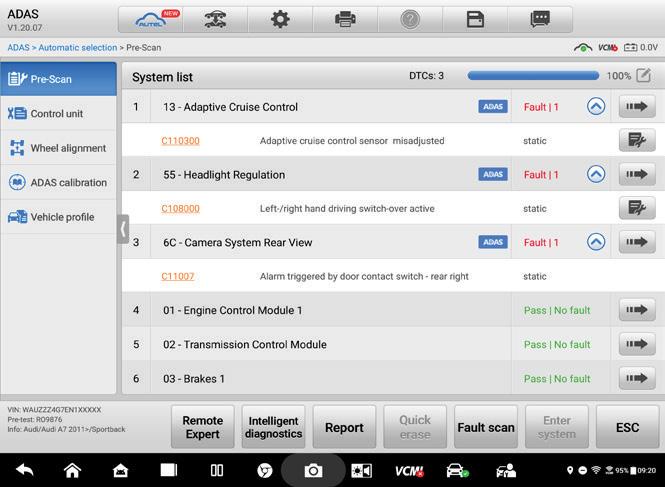Collapse Adaptive Cruise Control fault details
665x487 pixels.
pyautogui.click(x=596, y=106)
